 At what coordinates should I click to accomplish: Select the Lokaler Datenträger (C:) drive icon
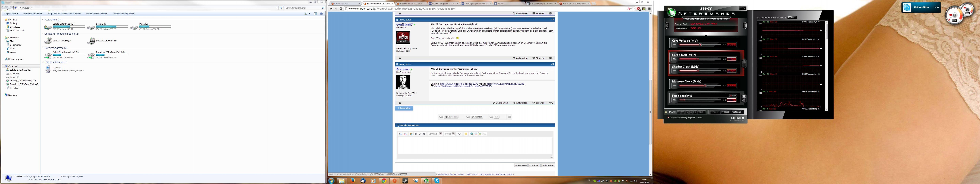pos(48,27)
